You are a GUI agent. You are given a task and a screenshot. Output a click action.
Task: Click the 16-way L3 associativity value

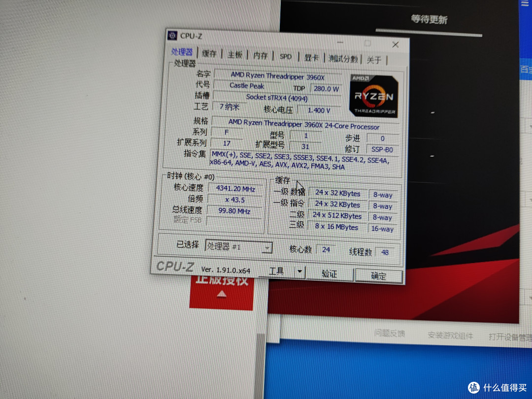[382, 229]
